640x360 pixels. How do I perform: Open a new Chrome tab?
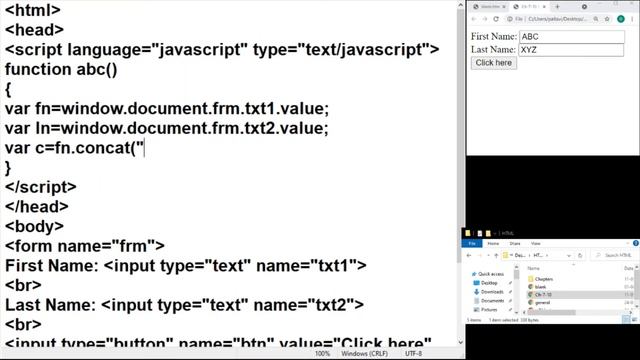click(x=557, y=7)
